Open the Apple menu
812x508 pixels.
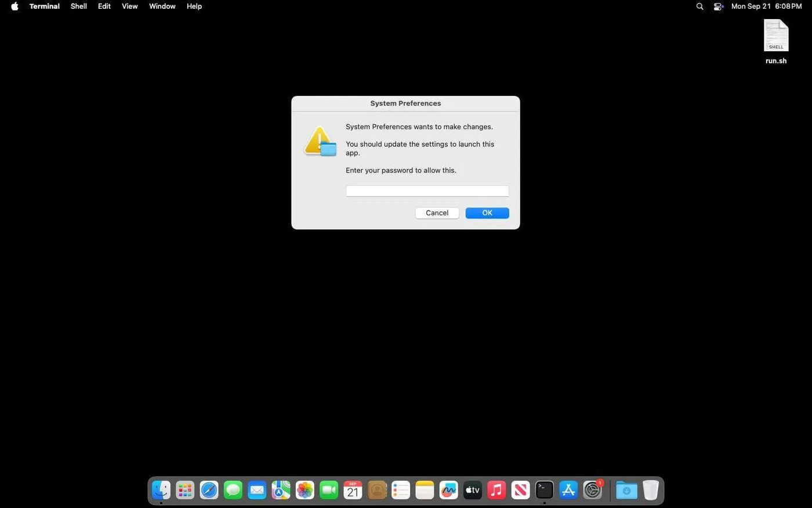point(14,6)
